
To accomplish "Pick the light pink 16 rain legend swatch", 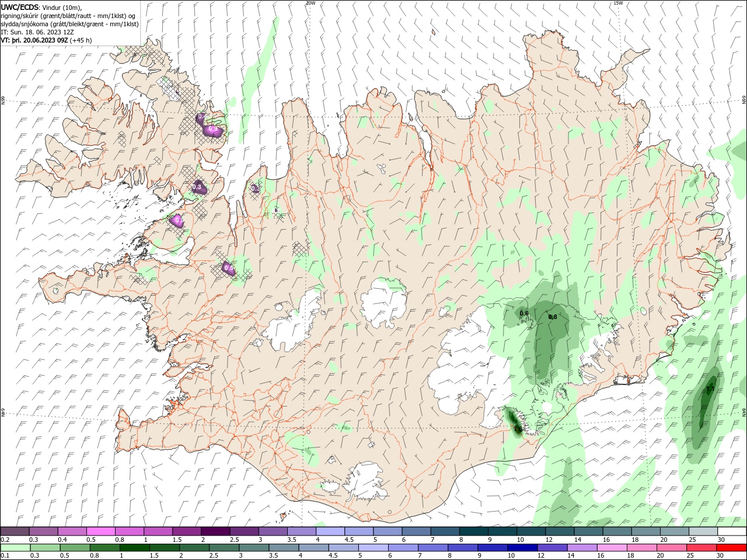I will point(610,548).
